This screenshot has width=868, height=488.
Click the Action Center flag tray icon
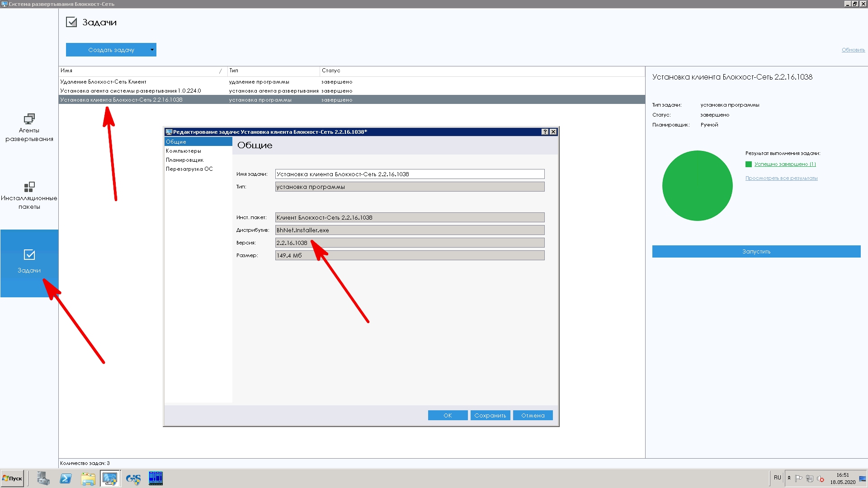[x=798, y=479]
